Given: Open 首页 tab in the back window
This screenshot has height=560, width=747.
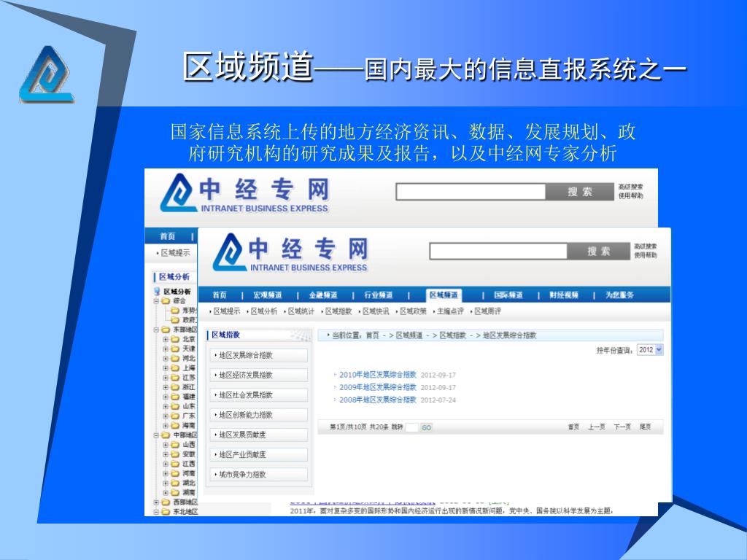Looking at the screenshot, I should point(168,236).
